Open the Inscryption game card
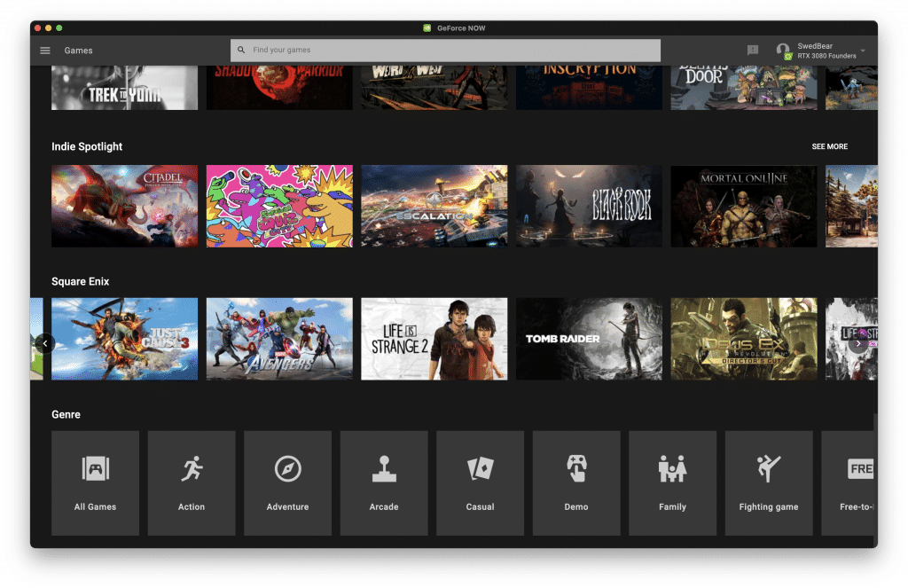The image size is (908, 588). pyautogui.click(x=589, y=88)
